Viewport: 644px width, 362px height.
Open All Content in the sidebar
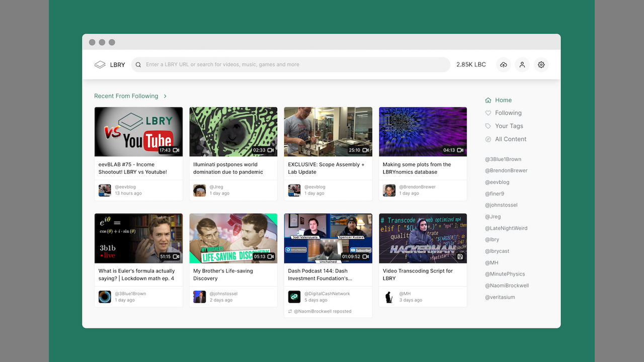pyautogui.click(x=510, y=139)
